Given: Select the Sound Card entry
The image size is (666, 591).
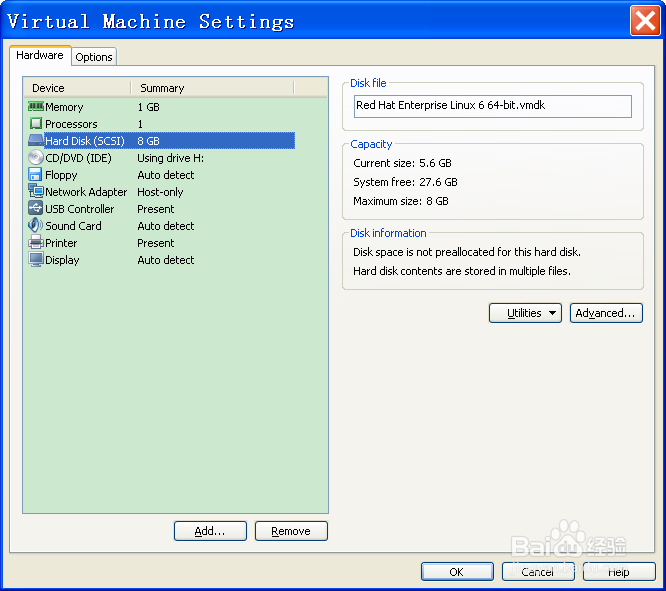Looking at the screenshot, I should pos(73,226).
